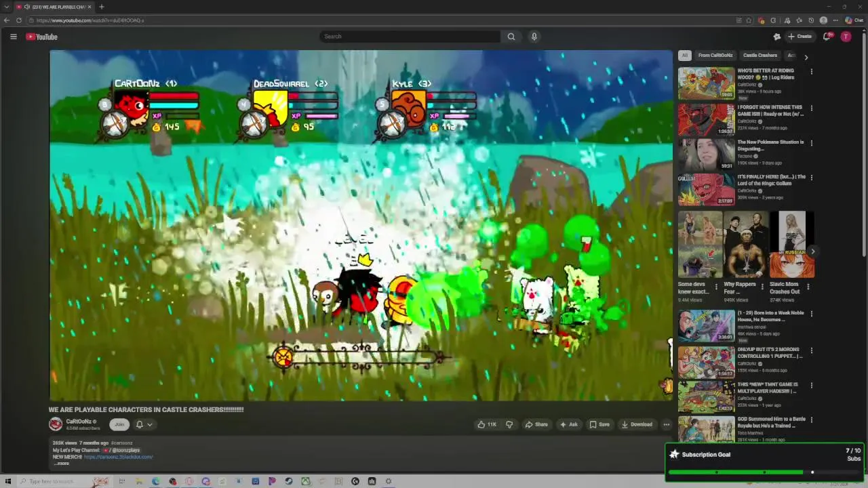Show more filter chips with arrow
868x488 pixels.
click(x=806, y=57)
